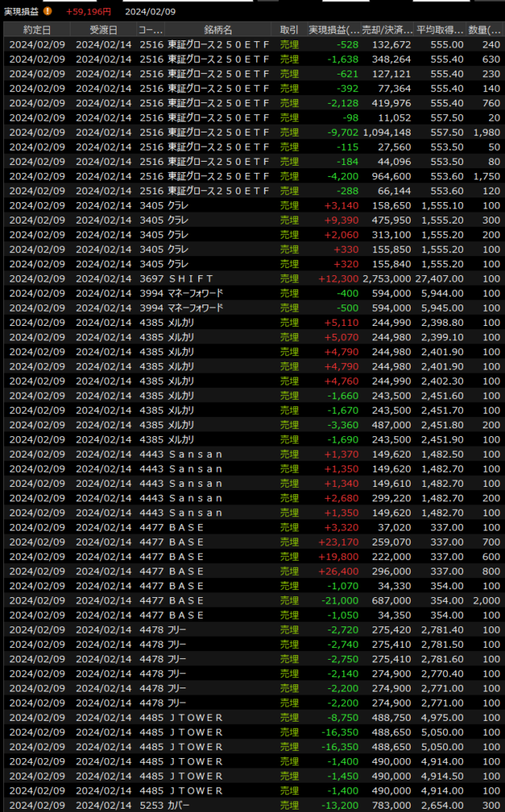
Task: Sort by the 実現損益 column header
Action: tap(333, 29)
